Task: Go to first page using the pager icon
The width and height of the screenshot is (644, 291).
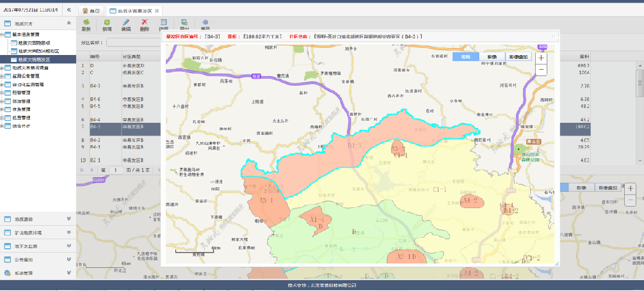Action: pyautogui.click(x=81, y=169)
